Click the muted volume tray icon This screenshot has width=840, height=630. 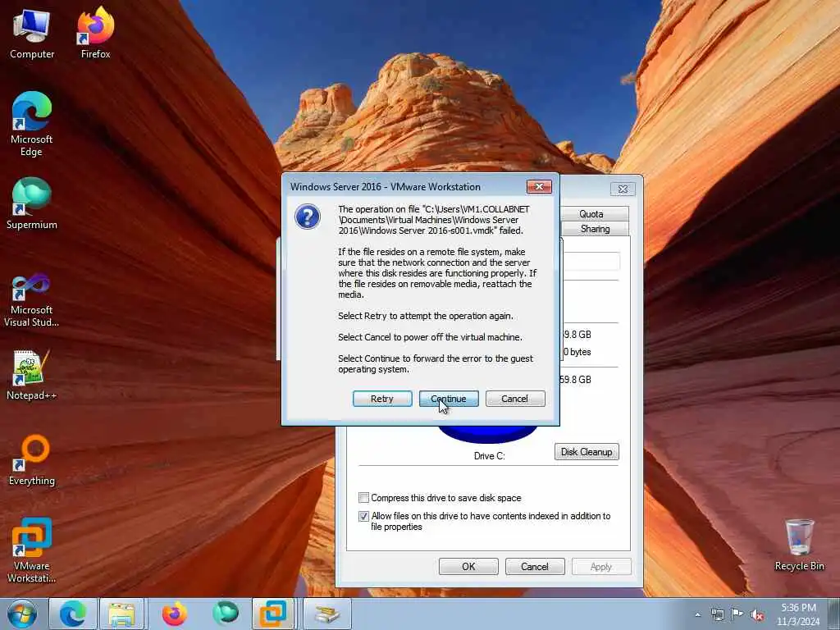click(x=757, y=614)
